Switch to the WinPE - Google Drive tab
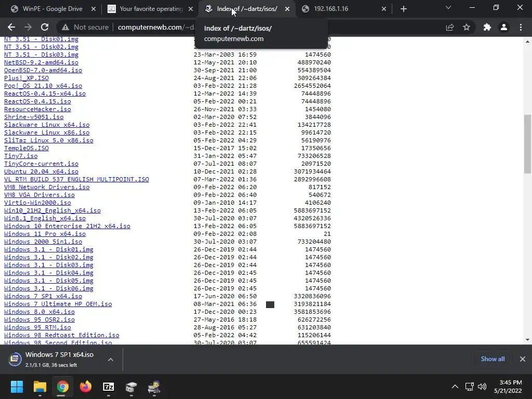The image size is (532, 399). [52, 9]
